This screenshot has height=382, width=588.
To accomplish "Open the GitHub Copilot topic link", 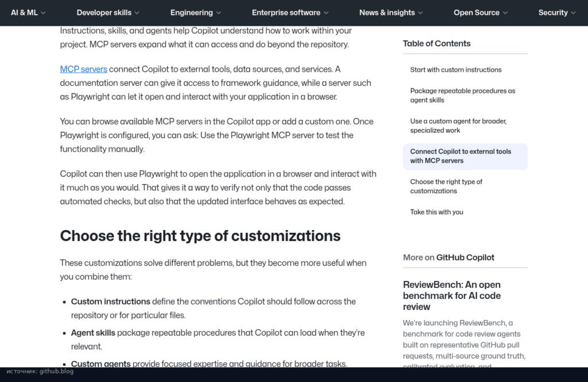I will 465,258.
